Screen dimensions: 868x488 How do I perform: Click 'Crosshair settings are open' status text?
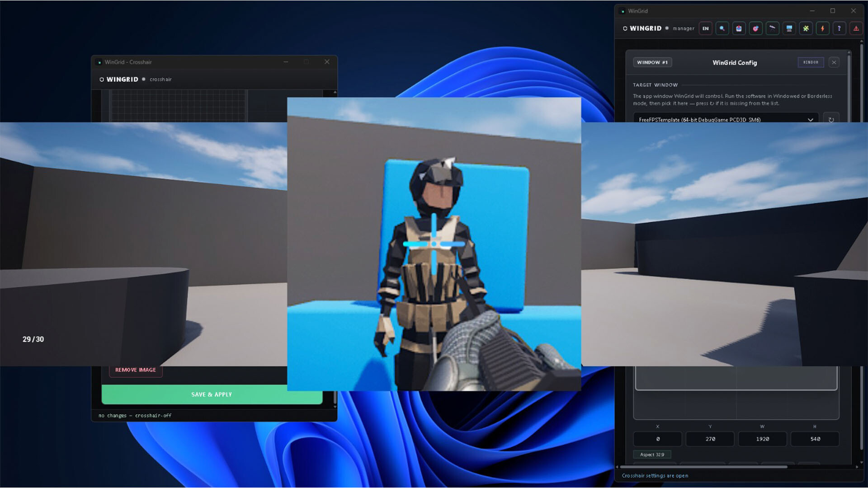click(655, 475)
